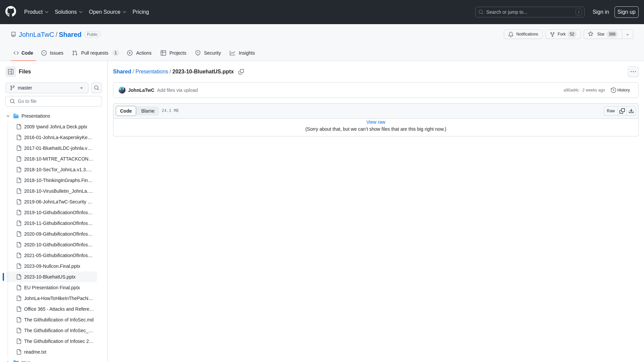The height and width of the screenshot is (362, 644).
Task: Switch to Blame view
Action: tap(148, 111)
